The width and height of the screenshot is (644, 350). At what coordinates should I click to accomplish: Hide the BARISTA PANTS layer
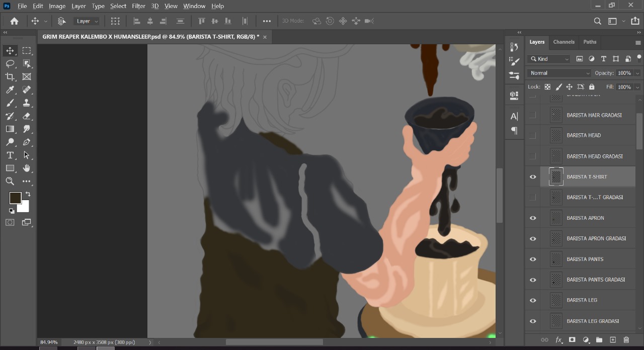pos(533,259)
